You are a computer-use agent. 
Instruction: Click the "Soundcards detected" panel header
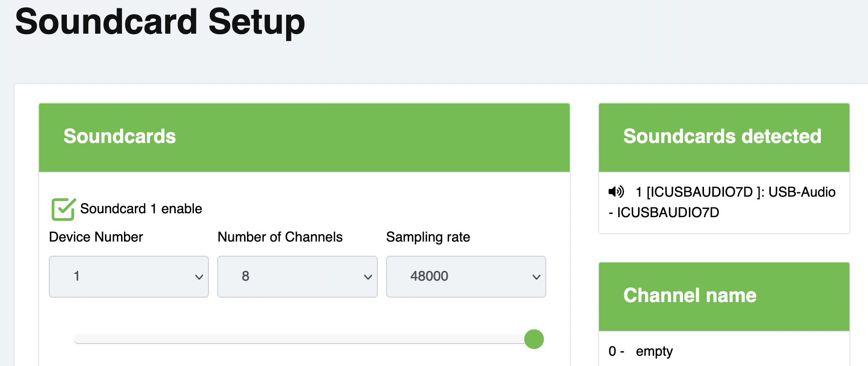[723, 137]
